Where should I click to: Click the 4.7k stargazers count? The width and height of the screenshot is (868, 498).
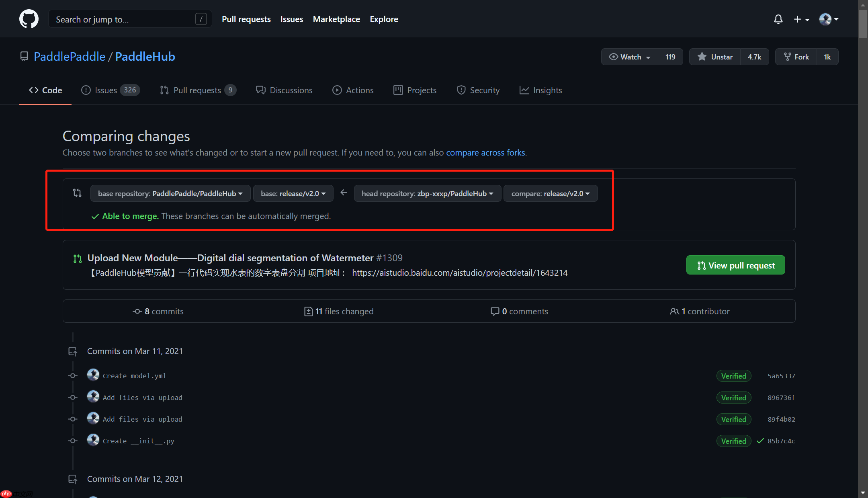click(x=754, y=57)
